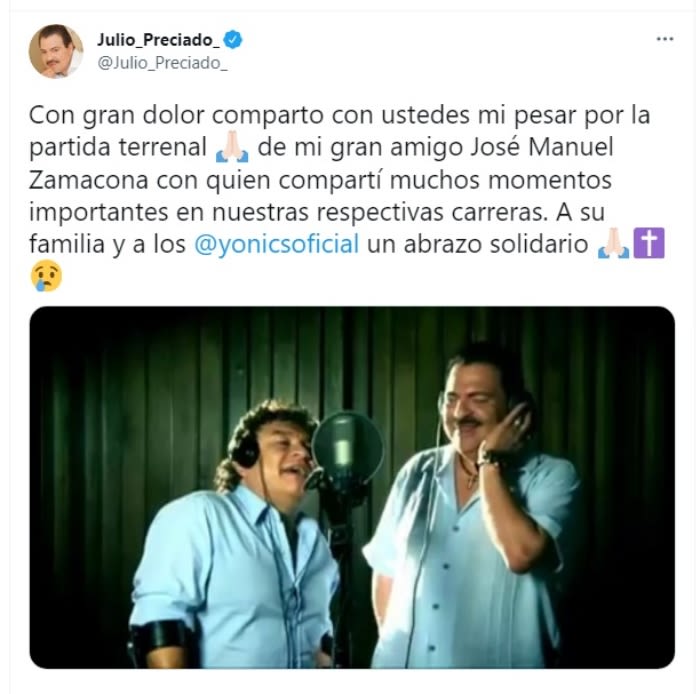
Task: Click the praying hands emoji after 'solidario'
Action: tap(613, 244)
